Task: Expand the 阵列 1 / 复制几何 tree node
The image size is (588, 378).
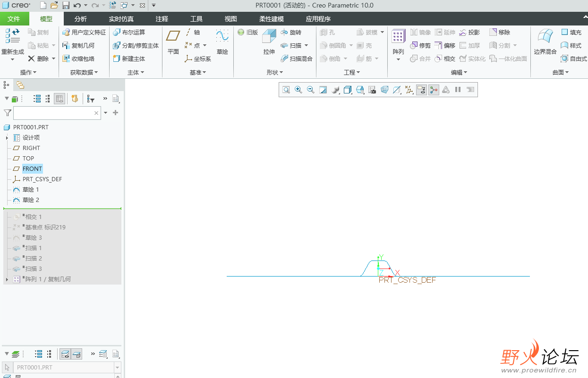Action: [7, 279]
